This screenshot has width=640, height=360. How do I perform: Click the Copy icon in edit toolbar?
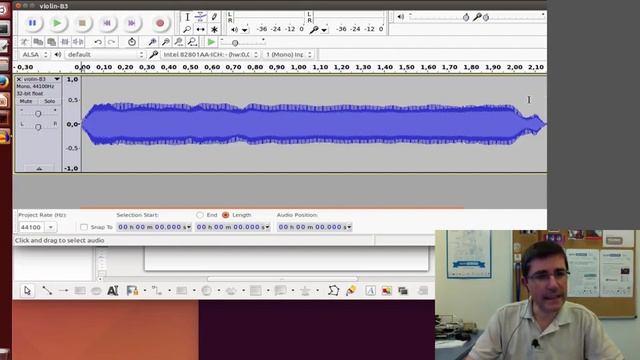point(38,42)
